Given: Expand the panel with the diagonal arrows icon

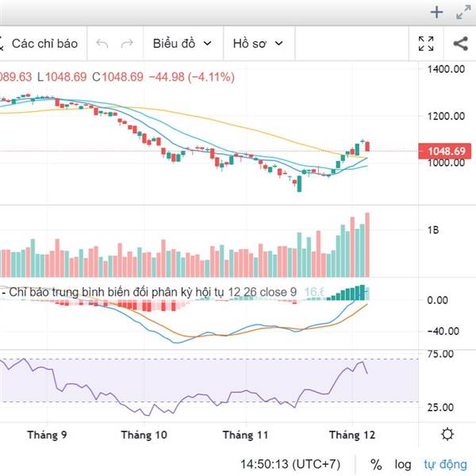Looking at the screenshot, I should [x=461, y=12].
